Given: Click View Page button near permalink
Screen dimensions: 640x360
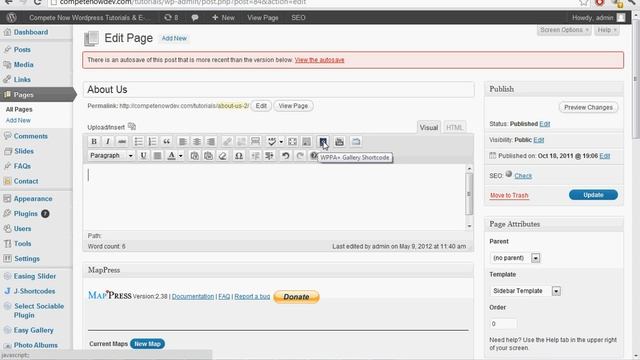Looking at the screenshot, I should click(293, 106).
